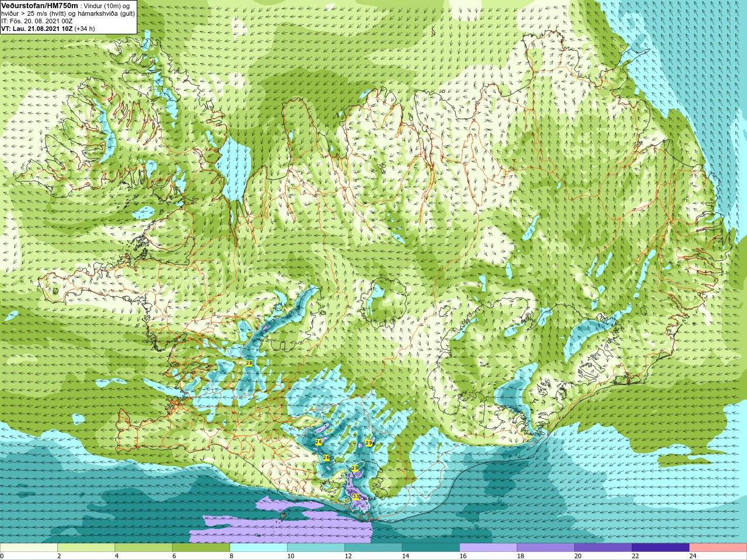Click the legend scale label 0
This screenshot has width=747, height=560.
pos(2,556)
